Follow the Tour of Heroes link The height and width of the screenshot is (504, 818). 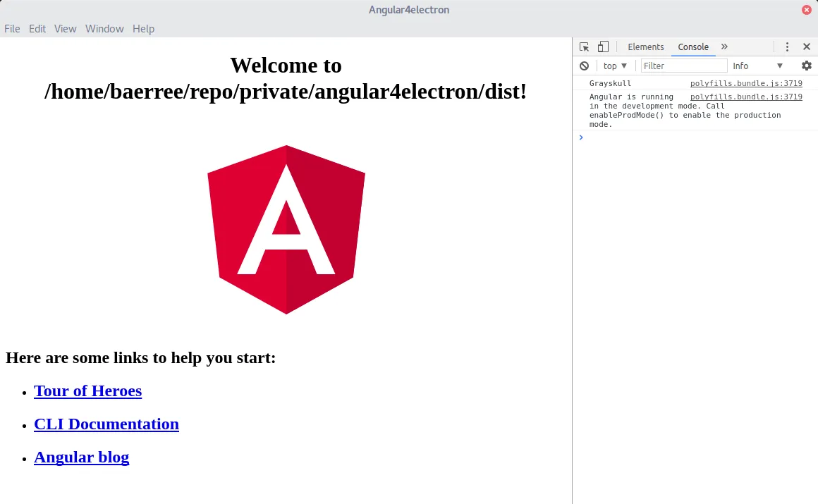point(87,391)
